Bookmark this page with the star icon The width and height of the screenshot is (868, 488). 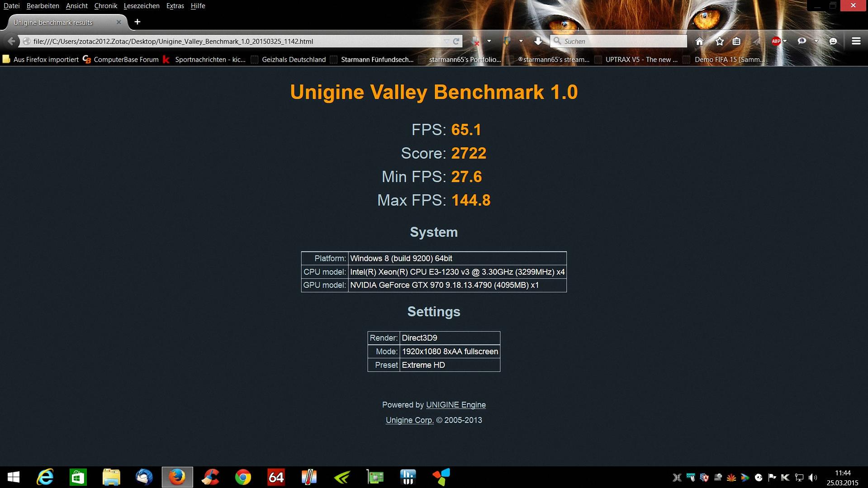[x=719, y=41]
